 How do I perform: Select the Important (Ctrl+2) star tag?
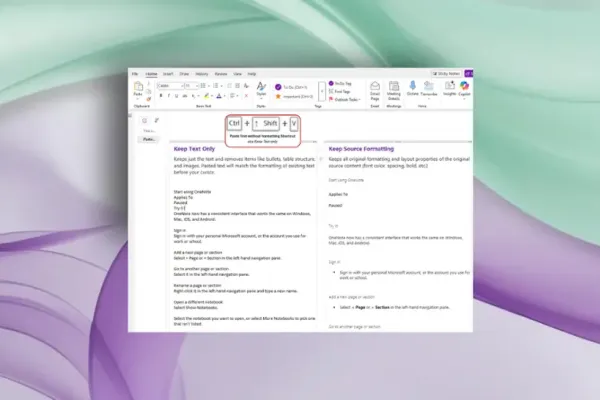tap(294, 96)
